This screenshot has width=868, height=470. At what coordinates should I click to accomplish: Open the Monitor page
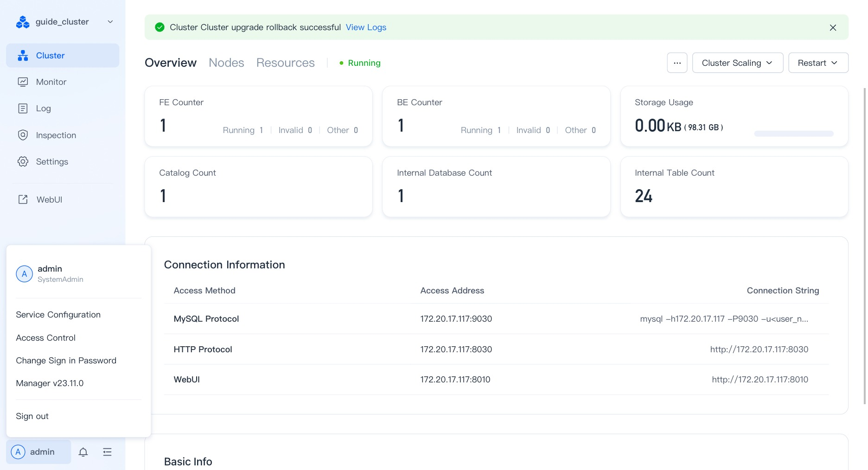[x=63, y=82]
